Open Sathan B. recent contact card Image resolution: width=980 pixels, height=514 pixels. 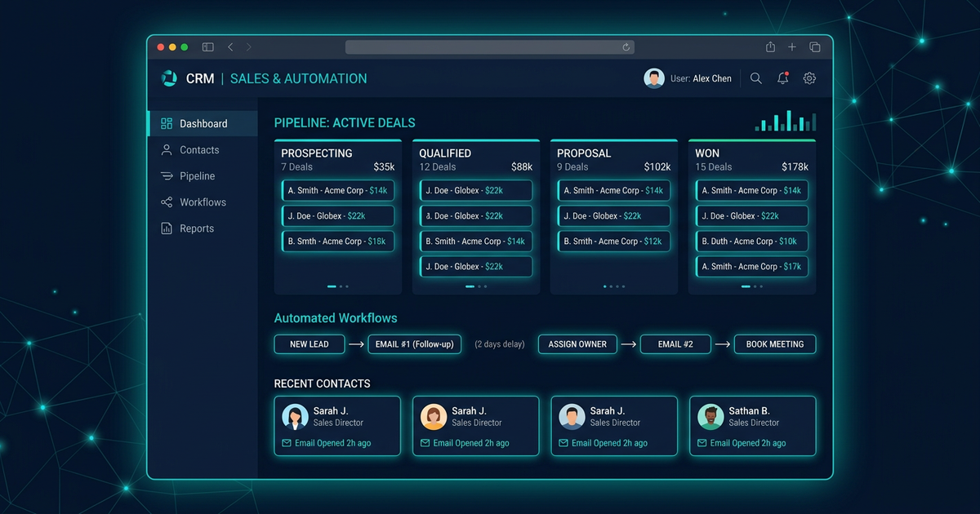coord(752,425)
